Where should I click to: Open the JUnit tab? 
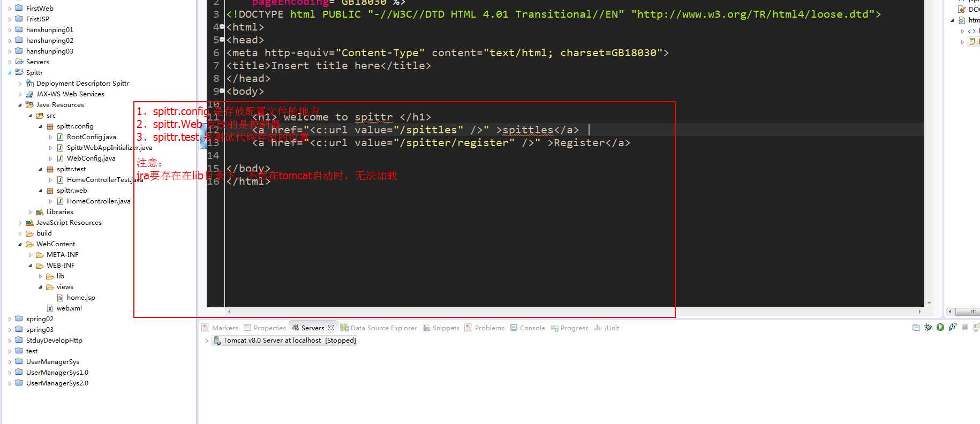[x=606, y=328]
